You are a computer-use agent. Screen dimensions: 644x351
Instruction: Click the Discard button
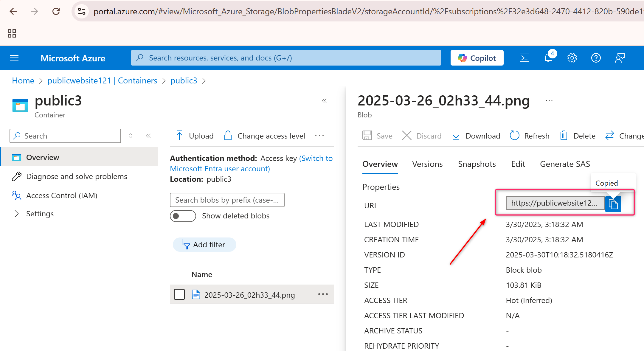pyautogui.click(x=422, y=136)
